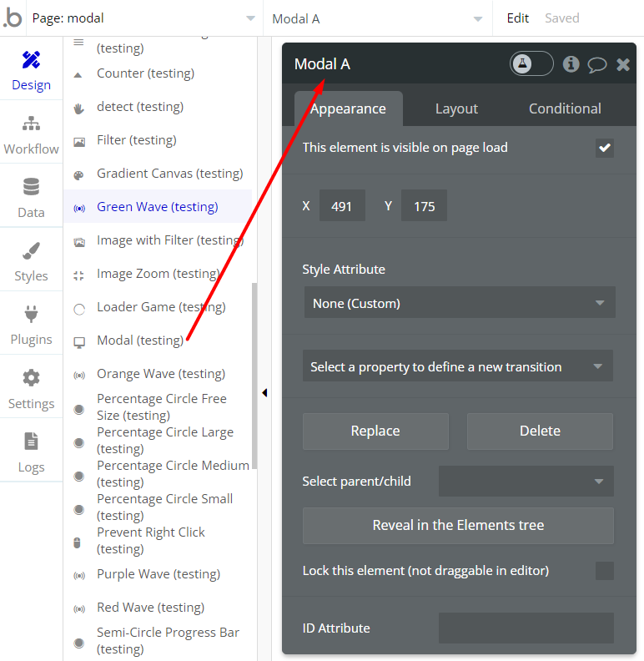Open the Design tab in sidebar
This screenshot has height=661, width=644.
[31, 70]
